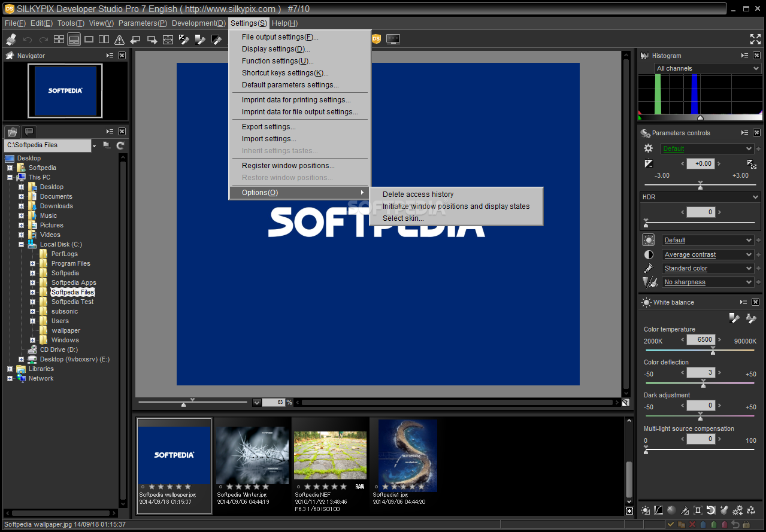Screen dimensions: 766x532
Task: Open Standard color dropdown
Action: pyautogui.click(x=708, y=268)
